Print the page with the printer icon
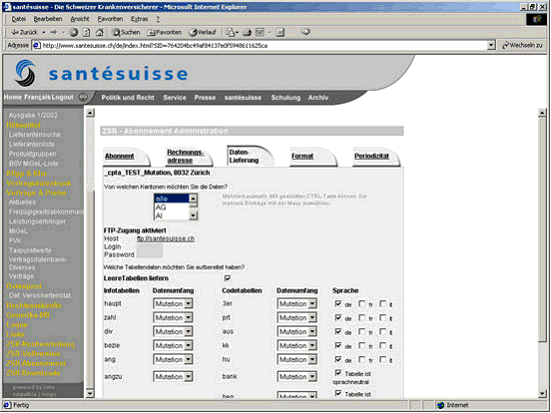Image resolution: width=551 pixels, height=413 pixels. 247,32
